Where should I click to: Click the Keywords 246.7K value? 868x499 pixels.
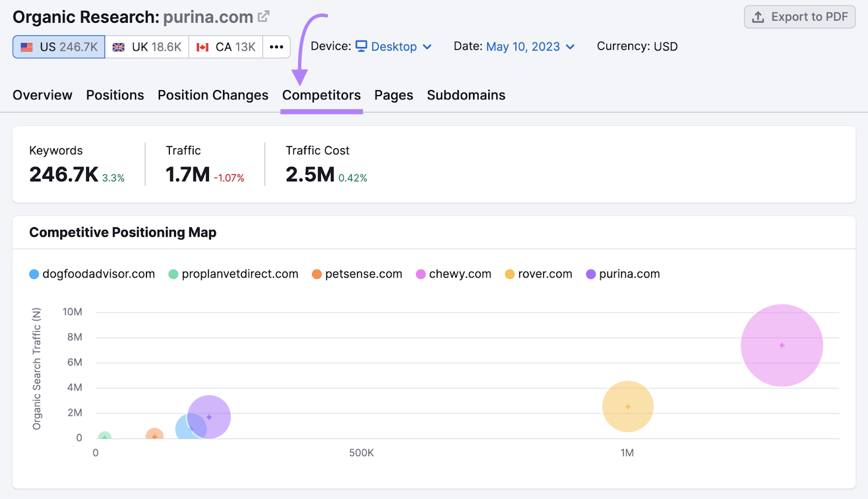(64, 175)
